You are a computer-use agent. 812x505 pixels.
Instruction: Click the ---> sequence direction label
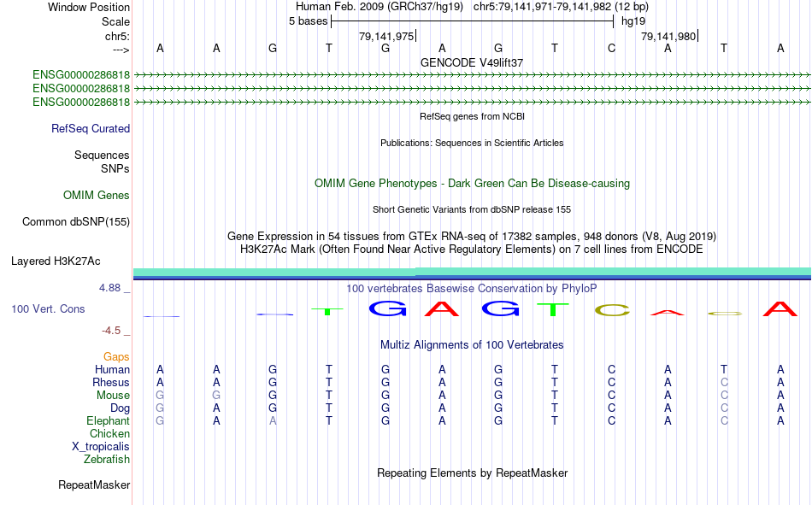(121, 50)
